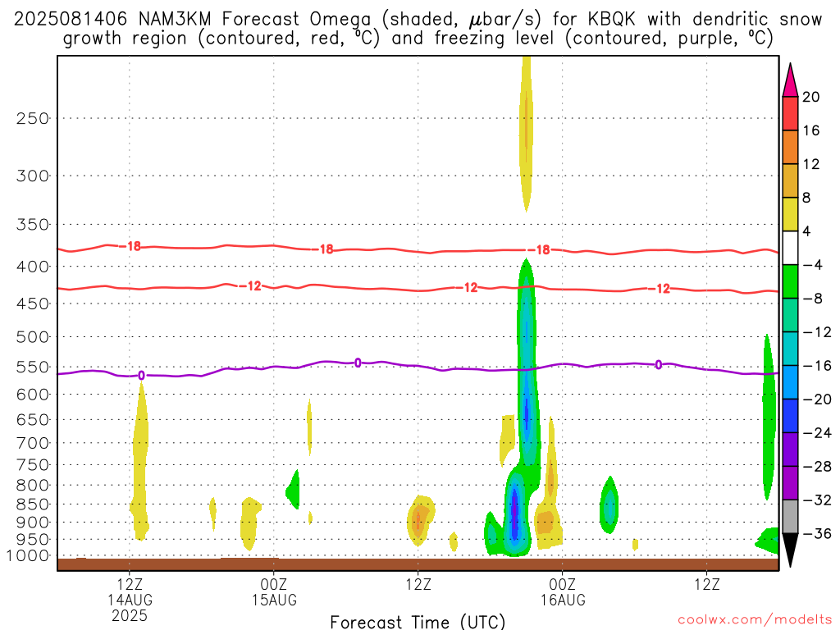Select the 1000 pressure axis label
Image resolution: width=840 pixels, height=630 pixels.
(29, 555)
